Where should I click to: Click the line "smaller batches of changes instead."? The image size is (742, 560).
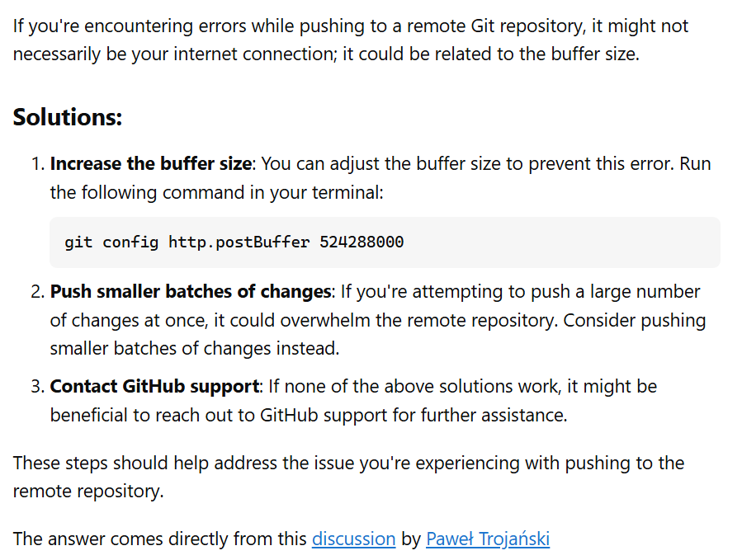tap(195, 349)
